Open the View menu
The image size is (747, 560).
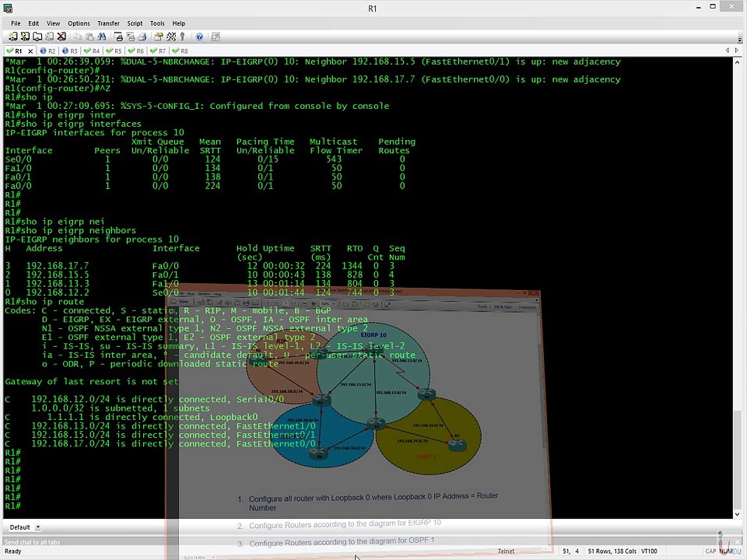(x=53, y=23)
